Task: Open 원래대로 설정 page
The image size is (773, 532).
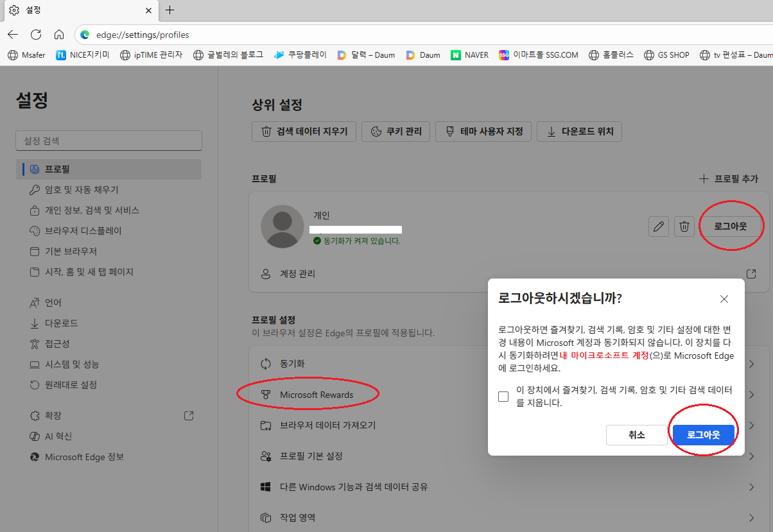Action: pos(109,385)
